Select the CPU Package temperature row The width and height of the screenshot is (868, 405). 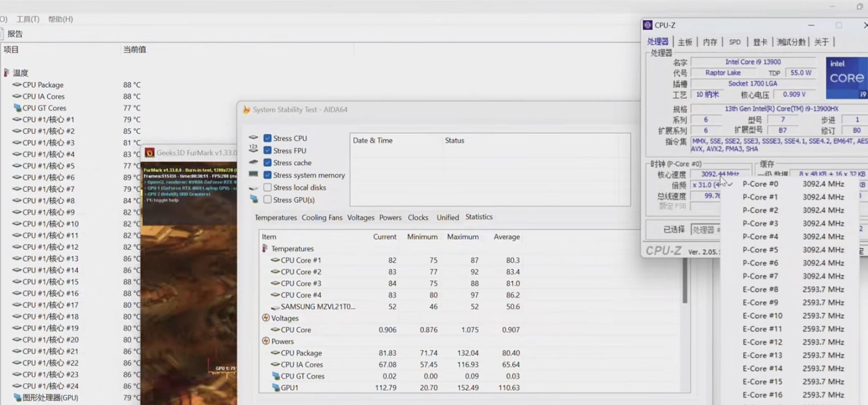pos(76,85)
